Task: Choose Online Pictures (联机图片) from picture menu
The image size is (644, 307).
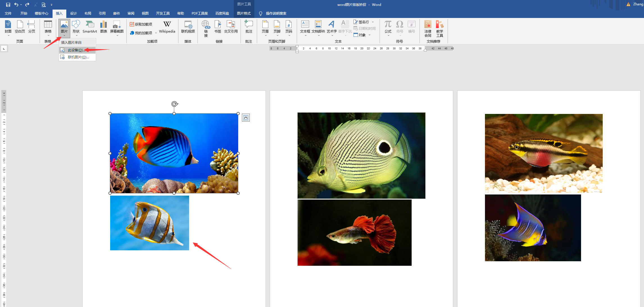Action: (x=77, y=57)
